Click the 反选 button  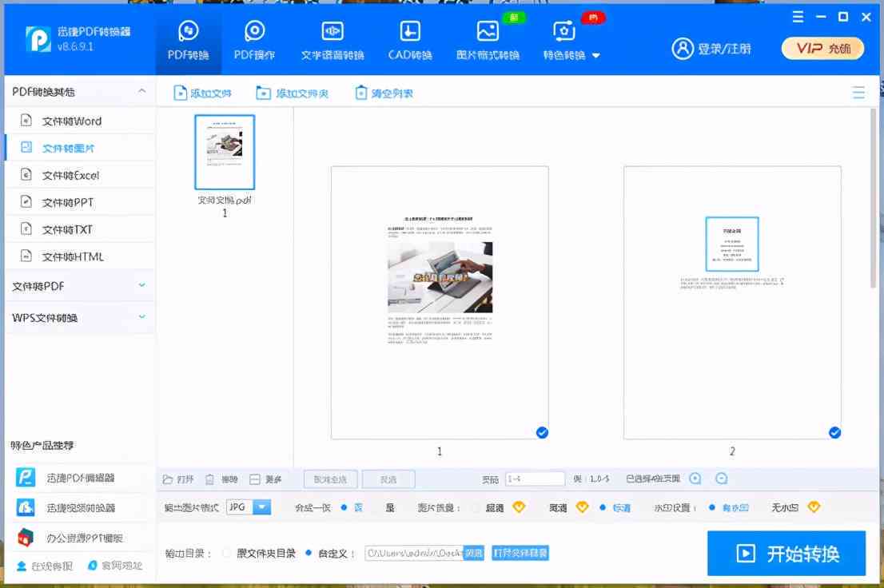[388, 479]
